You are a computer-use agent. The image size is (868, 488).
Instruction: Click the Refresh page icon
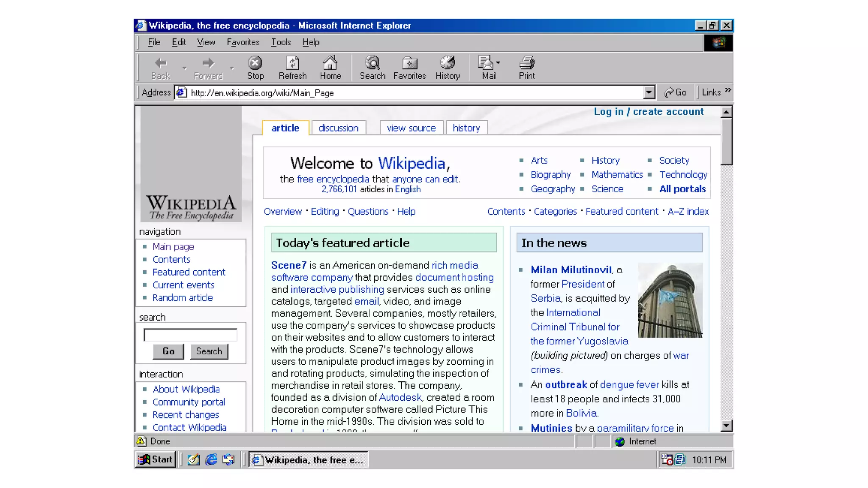[292, 64]
